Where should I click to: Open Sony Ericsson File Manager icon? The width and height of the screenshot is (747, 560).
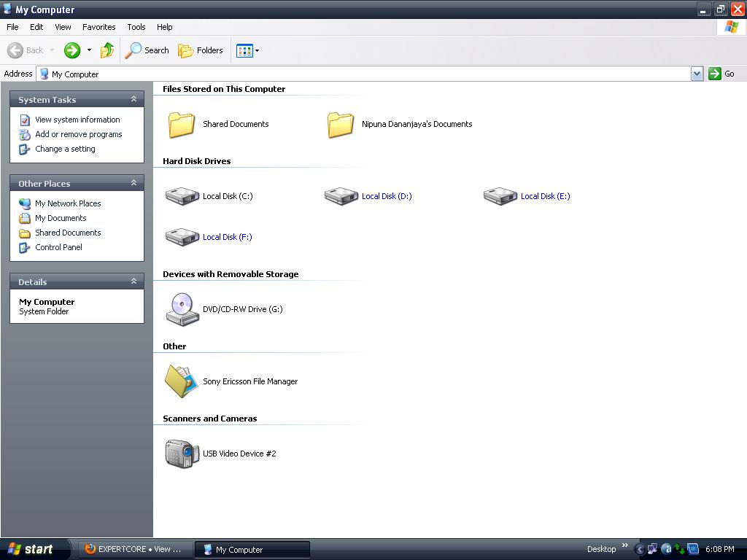coord(182,381)
